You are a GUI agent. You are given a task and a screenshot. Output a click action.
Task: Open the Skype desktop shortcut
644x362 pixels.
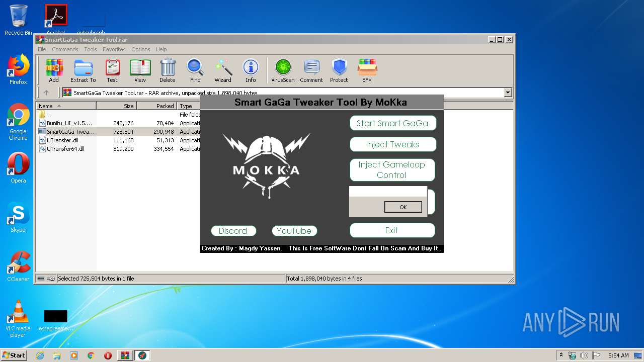click(x=18, y=217)
